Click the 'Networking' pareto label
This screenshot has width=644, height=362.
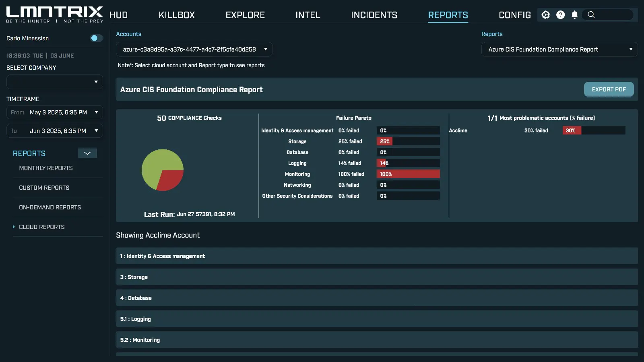pyautogui.click(x=297, y=185)
